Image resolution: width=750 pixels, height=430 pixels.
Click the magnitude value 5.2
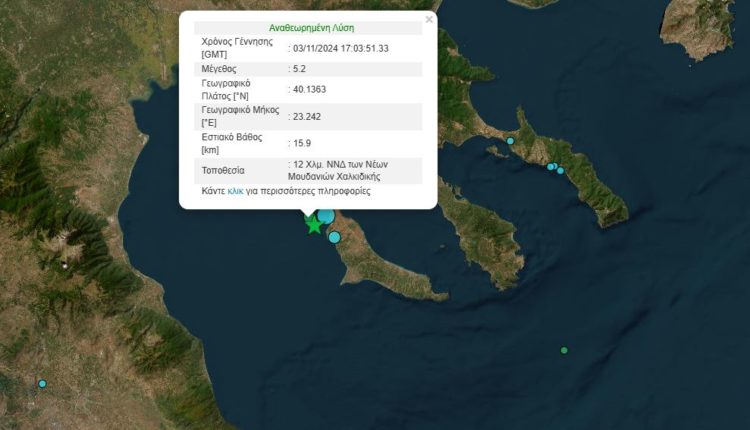tap(299, 69)
